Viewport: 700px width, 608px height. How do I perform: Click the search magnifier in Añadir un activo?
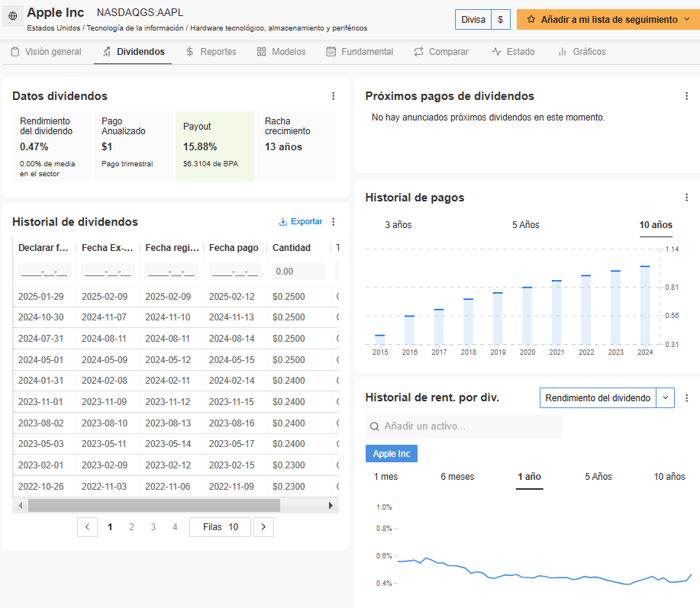coord(375,426)
